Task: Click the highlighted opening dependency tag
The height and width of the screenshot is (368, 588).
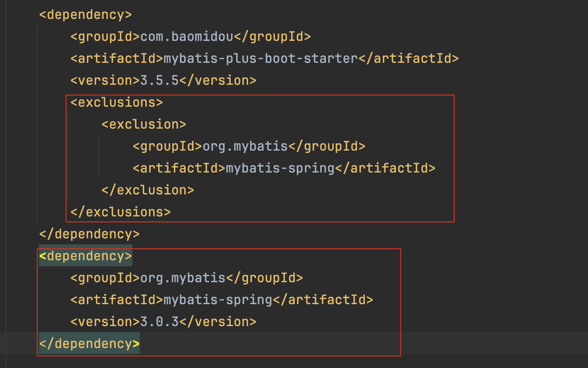Action: 85,255
